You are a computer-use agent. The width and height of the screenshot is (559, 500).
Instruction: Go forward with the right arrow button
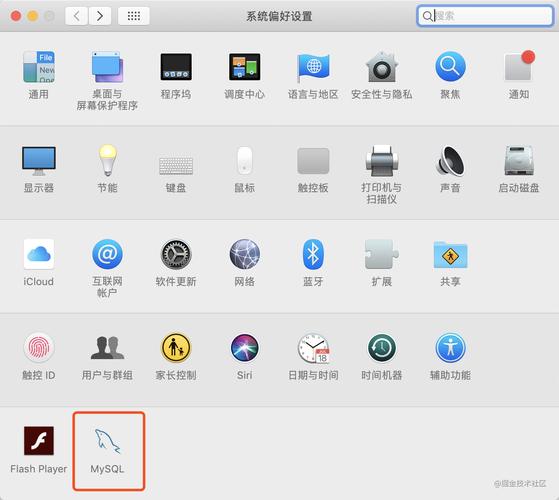(100, 16)
